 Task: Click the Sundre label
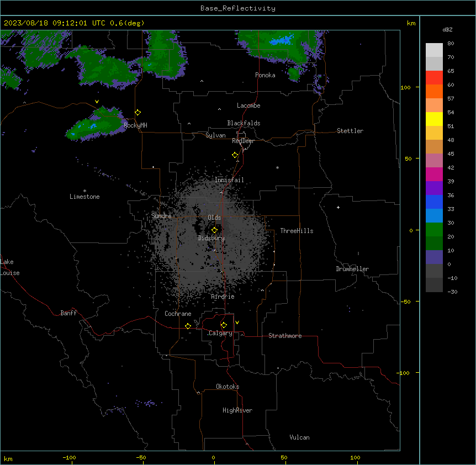point(161,216)
